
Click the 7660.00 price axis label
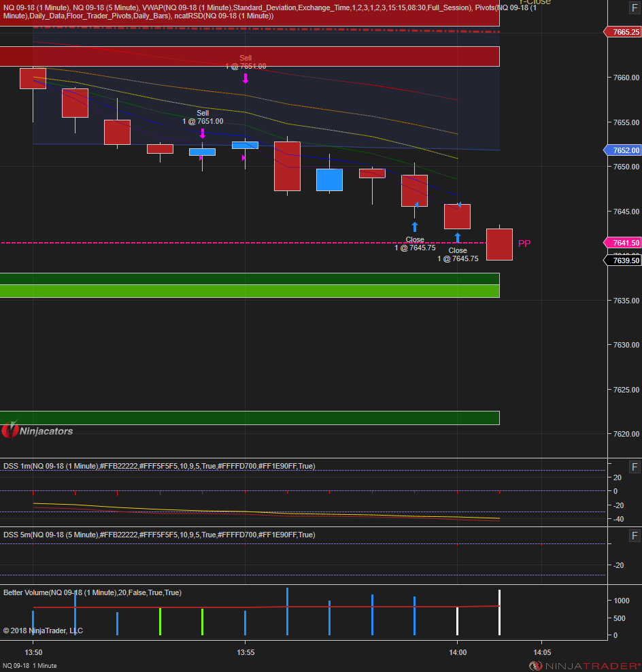(626, 78)
